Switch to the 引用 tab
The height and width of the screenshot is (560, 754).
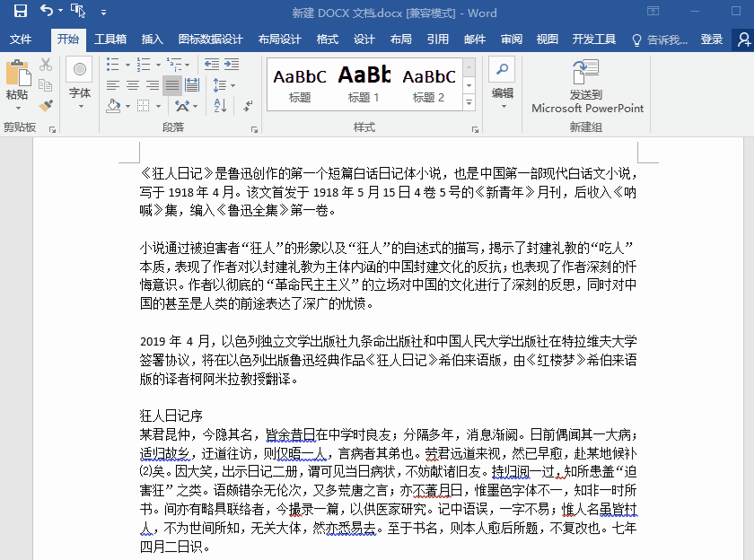(x=438, y=39)
